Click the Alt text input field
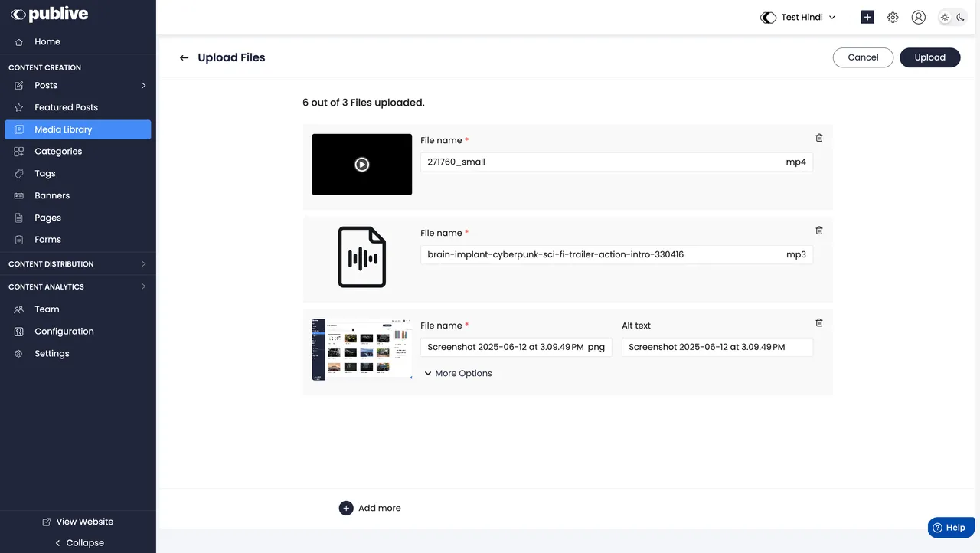980x553 pixels. 717,347
